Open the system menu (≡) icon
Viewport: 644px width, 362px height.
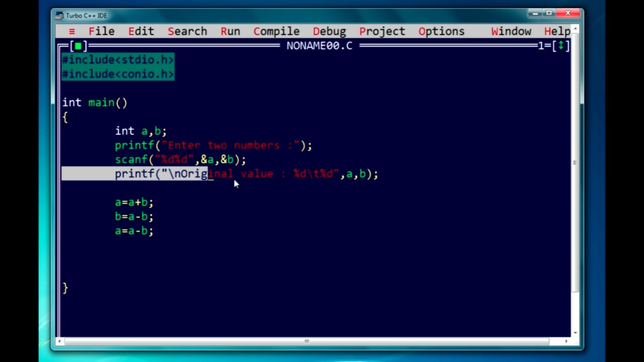[x=72, y=31]
